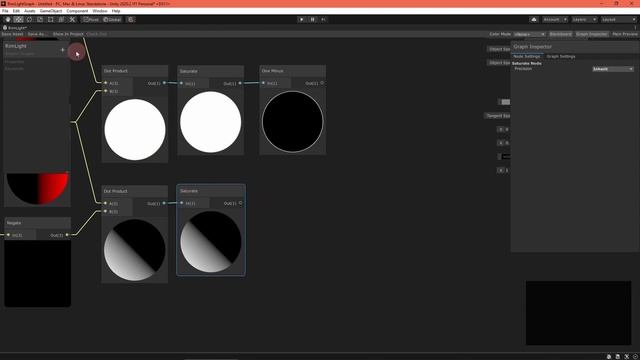Open the RimLight tab options kebab menu
The image size is (640, 360).
[x=635, y=28]
